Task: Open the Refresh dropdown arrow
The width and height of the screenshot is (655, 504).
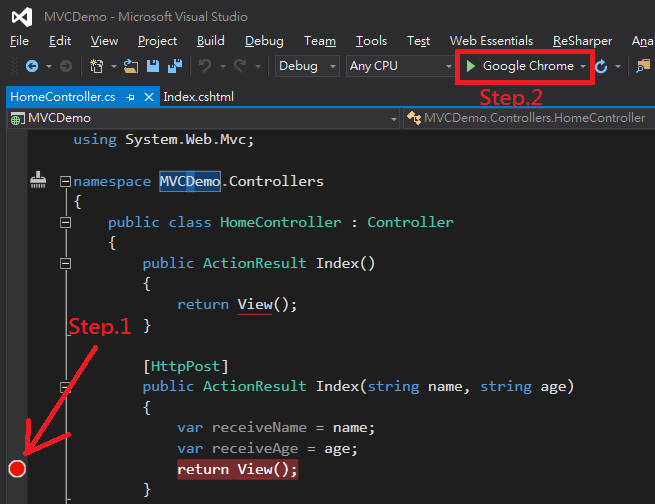Action: (x=618, y=66)
